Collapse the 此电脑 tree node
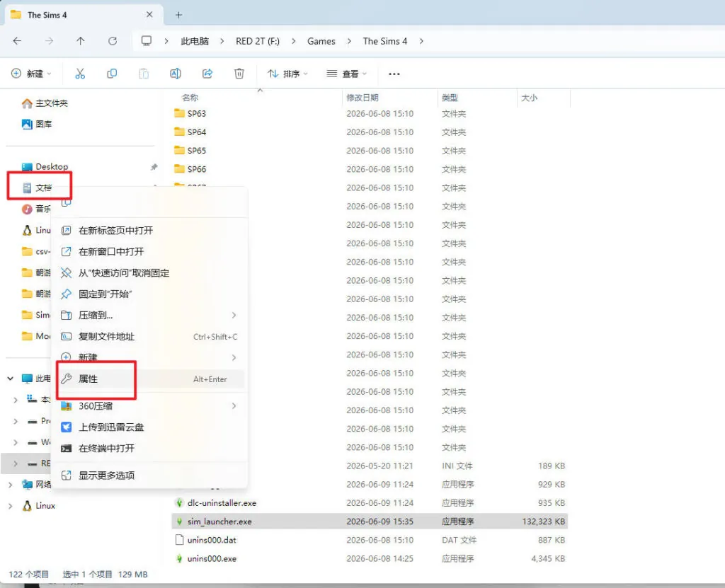 (10, 379)
